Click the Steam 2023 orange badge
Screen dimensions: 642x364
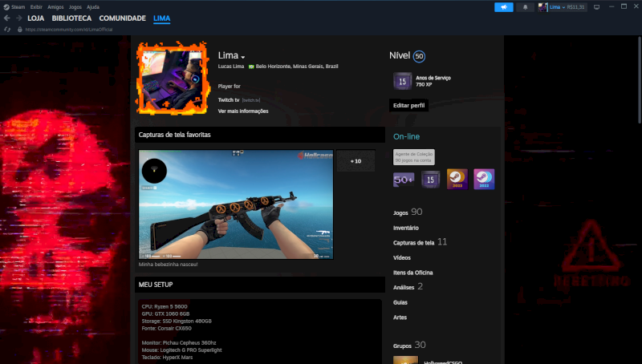[457, 179]
